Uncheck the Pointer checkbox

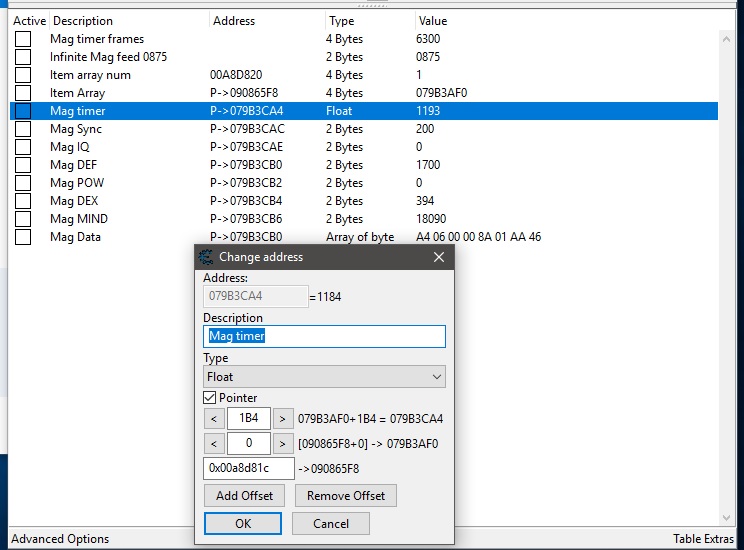point(210,398)
